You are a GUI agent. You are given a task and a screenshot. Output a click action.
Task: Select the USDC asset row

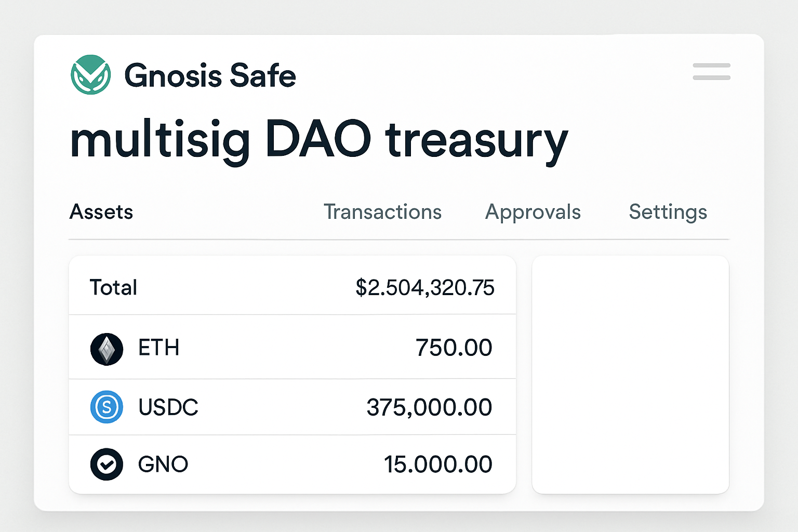291,407
